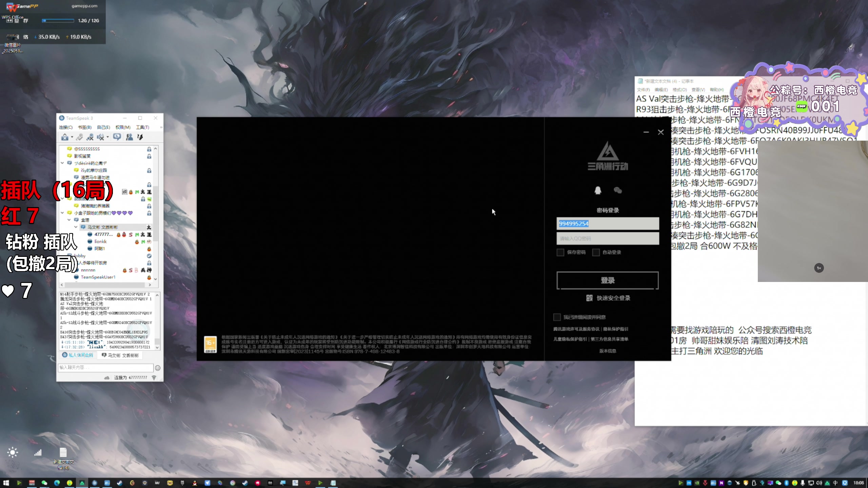Open TeamSpeak 自己(E) menu
This screenshot has width=868, height=488.
pyautogui.click(x=103, y=127)
